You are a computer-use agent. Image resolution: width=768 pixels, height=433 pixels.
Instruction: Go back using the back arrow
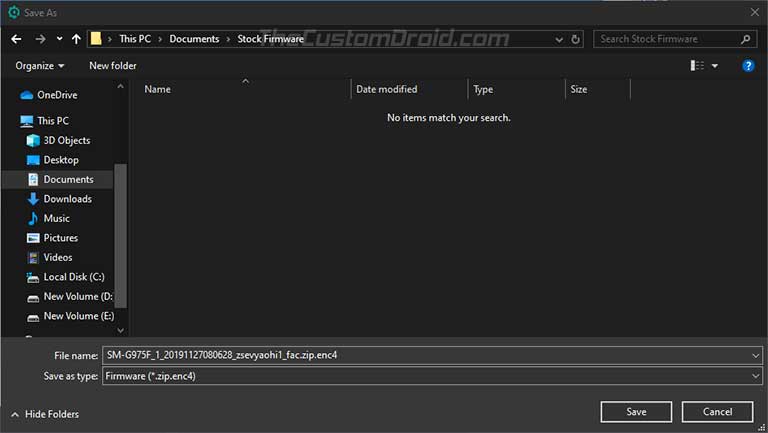coord(16,39)
